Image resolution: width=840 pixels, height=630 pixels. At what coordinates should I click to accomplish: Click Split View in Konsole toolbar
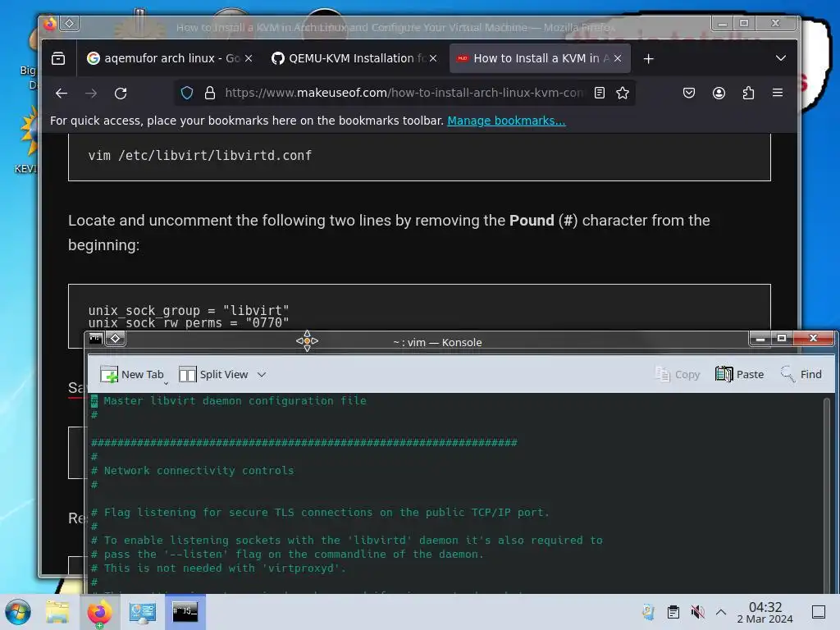point(213,374)
